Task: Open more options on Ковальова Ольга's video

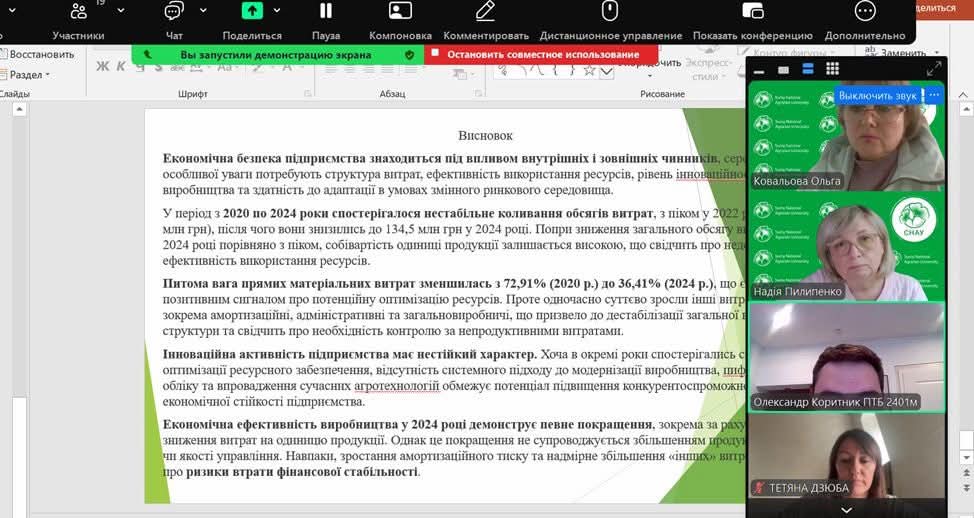Action: point(933,96)
